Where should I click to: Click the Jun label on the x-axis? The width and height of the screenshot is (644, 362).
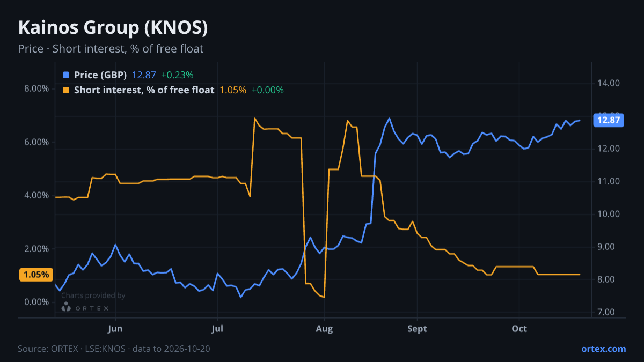(115, 328)
